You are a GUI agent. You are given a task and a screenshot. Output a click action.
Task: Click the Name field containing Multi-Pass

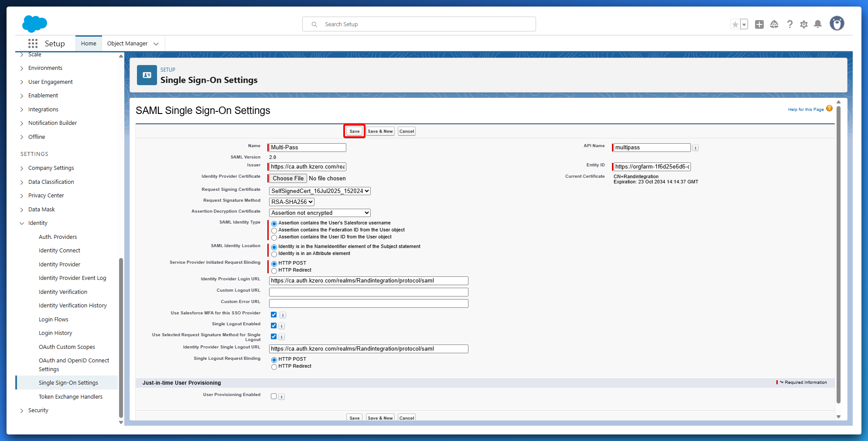tap(308, 148)
